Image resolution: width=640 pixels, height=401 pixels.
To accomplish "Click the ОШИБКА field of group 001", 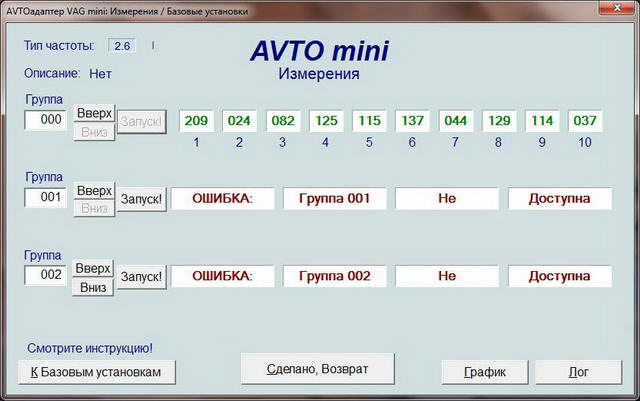I will (222, 198).
